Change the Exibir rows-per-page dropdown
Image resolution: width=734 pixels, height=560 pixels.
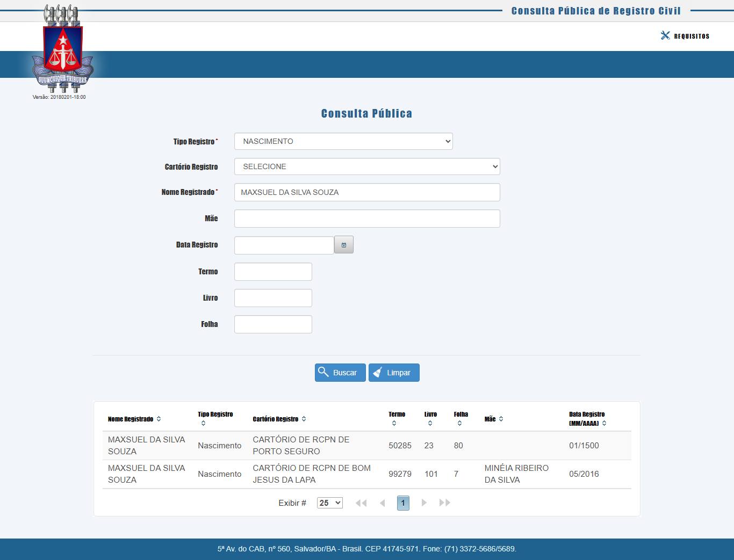[330, 503]
